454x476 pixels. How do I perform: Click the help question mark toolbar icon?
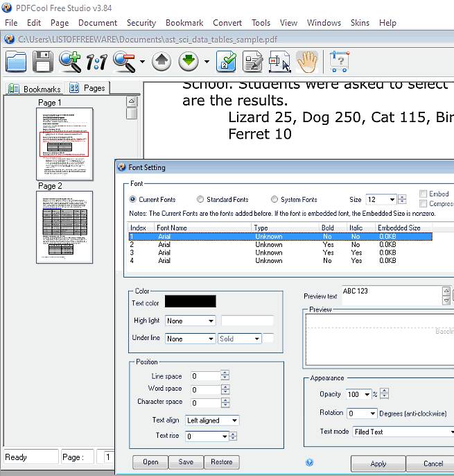click(340, 62)
